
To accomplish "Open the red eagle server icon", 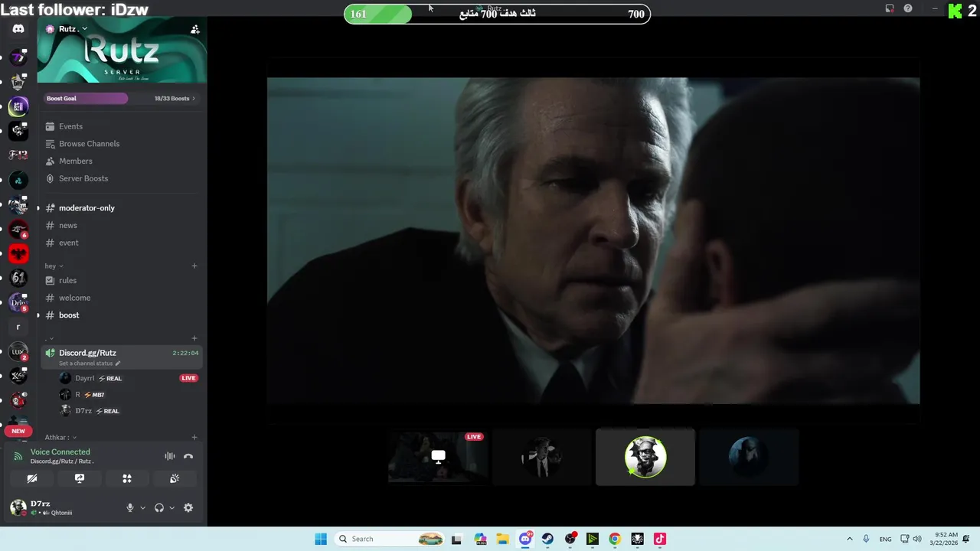I will coord(18,253).
